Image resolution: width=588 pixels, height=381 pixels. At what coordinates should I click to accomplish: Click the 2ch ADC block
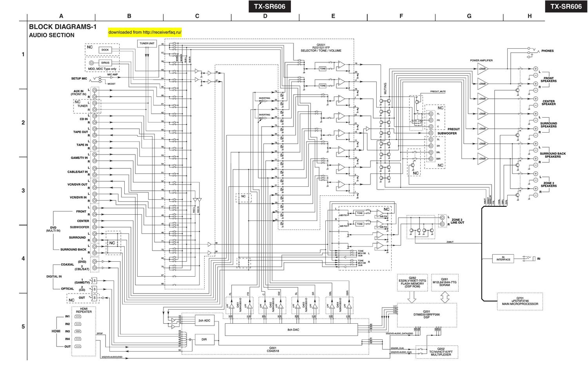click(x=204, y=321)
